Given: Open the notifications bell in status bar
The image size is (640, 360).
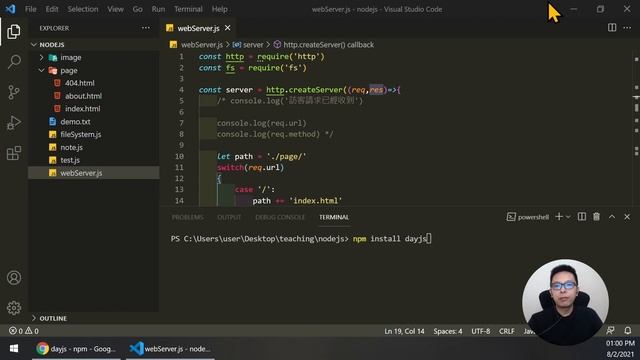Looking at the screenshot, I should point(627,330).
